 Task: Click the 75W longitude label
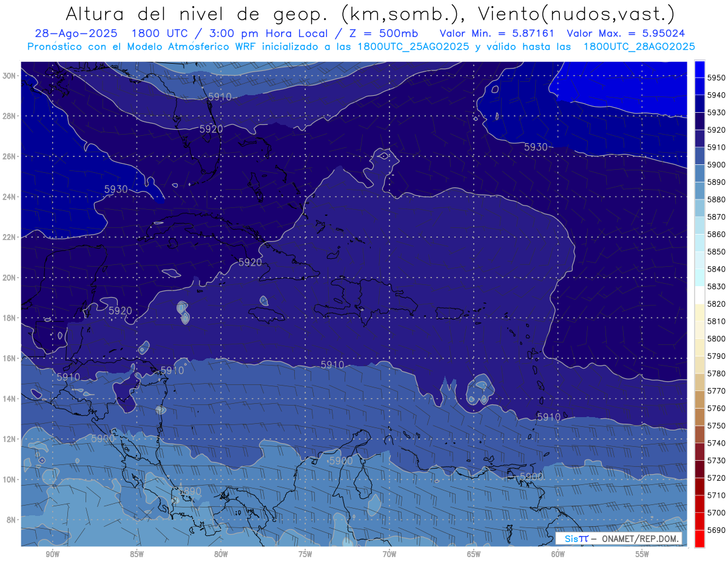click(x=305, y=554)
